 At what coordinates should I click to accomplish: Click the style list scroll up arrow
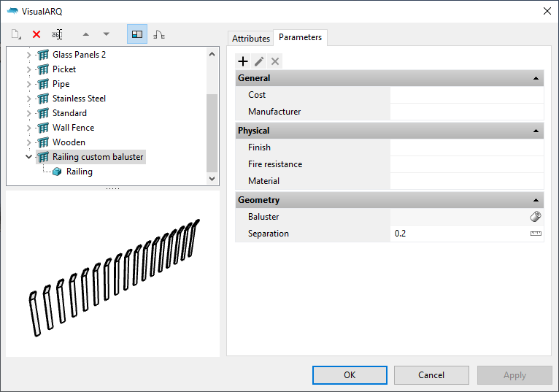(x=212, y=54)
